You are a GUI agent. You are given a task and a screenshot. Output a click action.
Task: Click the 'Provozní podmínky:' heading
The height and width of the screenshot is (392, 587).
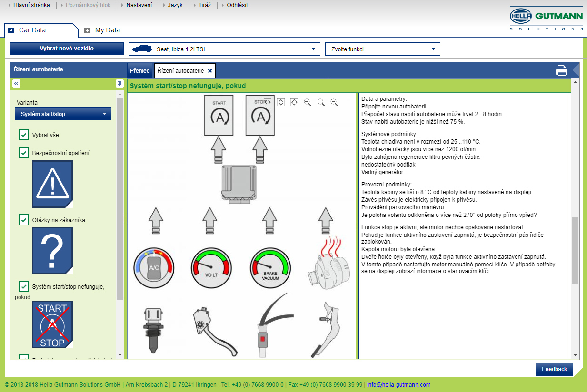[386, 185]
